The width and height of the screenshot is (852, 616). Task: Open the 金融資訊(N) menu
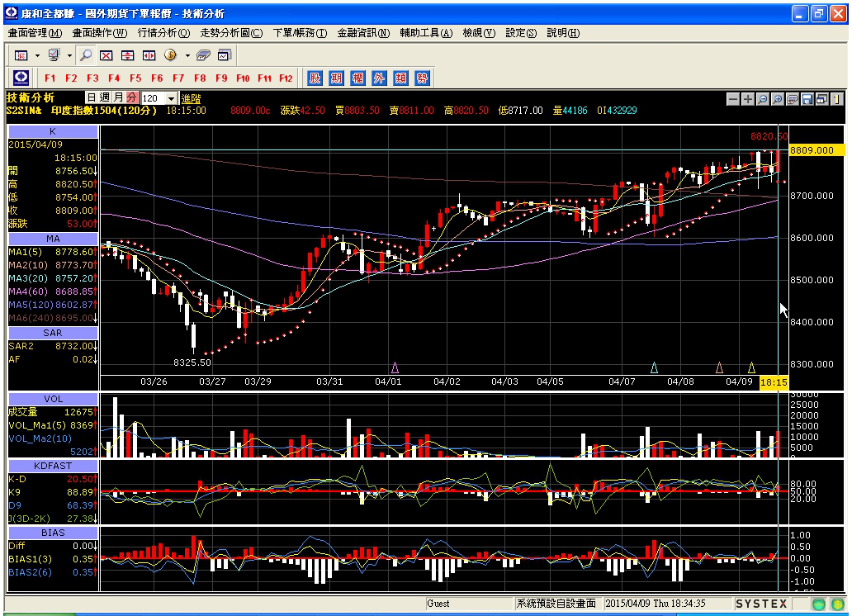363,33
